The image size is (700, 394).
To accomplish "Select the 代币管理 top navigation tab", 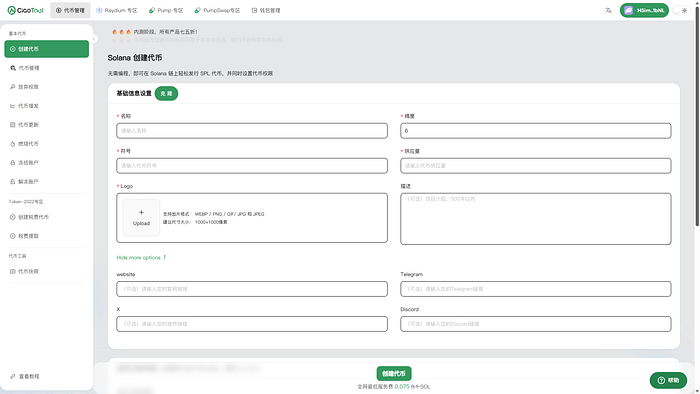I will 70,10.
